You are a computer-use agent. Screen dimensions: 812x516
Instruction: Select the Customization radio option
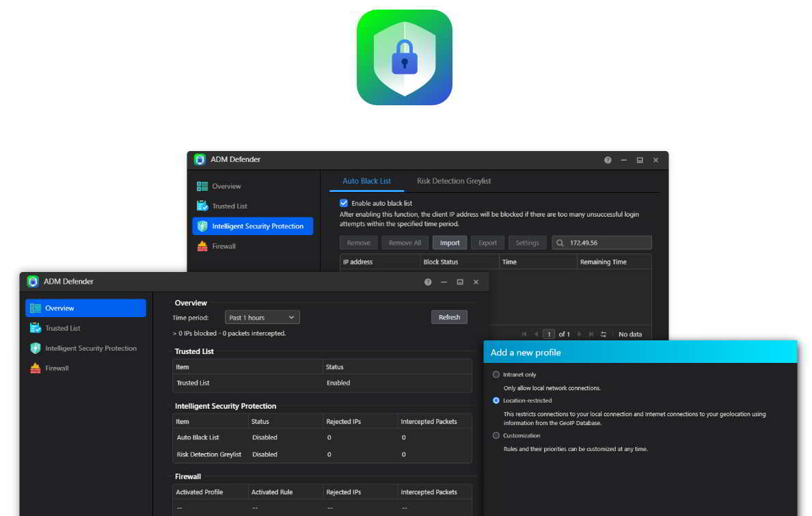(496, 435)
